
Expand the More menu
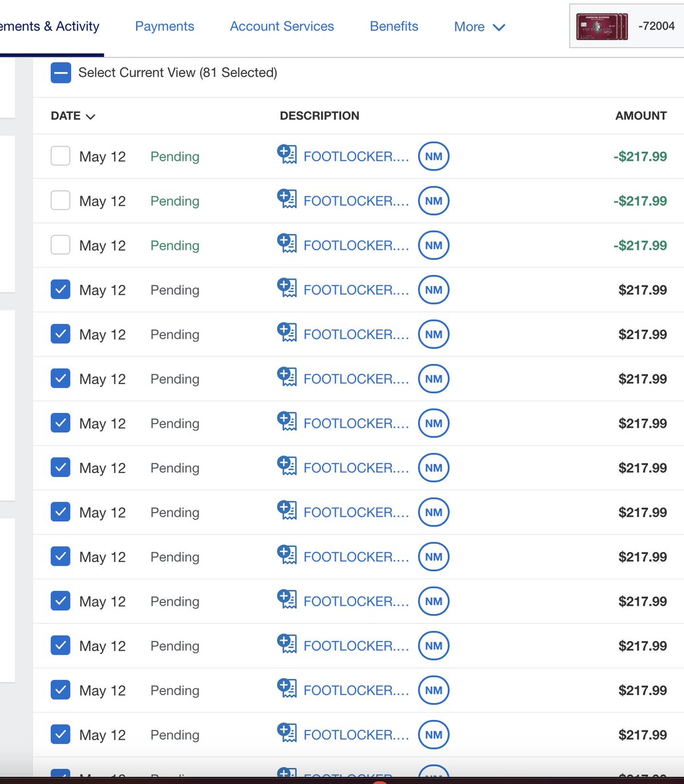tap(480, 27)
